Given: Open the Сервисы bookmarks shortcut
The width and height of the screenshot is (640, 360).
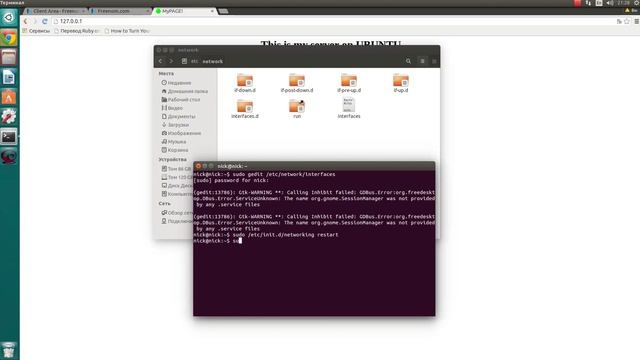Looking at the screenshot, I should (x=36, y=31).
